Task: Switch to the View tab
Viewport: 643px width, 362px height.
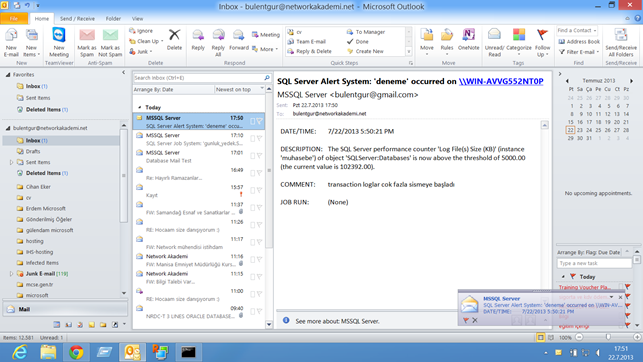Action: point(137,18)
